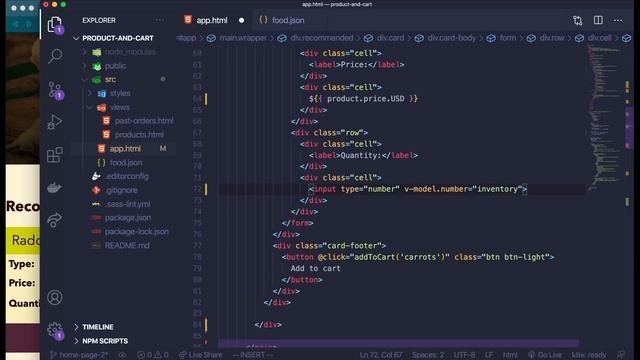The image size is (640, 360).
Task: Open the Explorer view in activity bar
Action: click(55, 25)
